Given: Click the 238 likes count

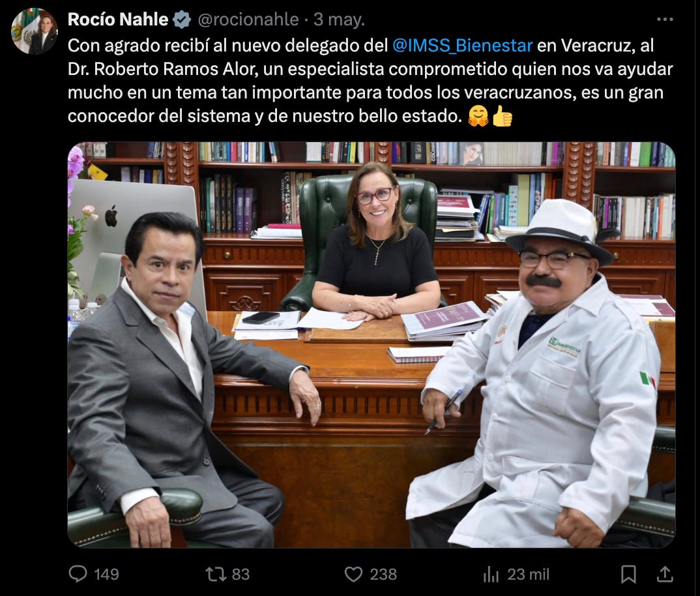Looking at the screenshot, I should 383,574.
